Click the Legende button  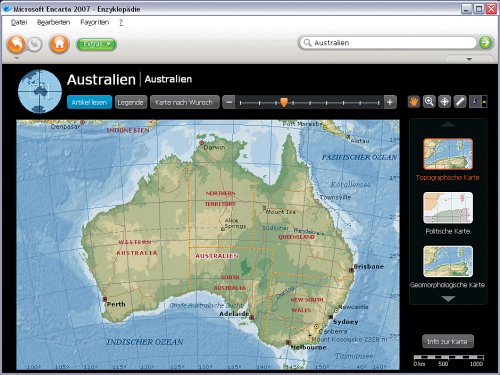[x=130, y=102]
